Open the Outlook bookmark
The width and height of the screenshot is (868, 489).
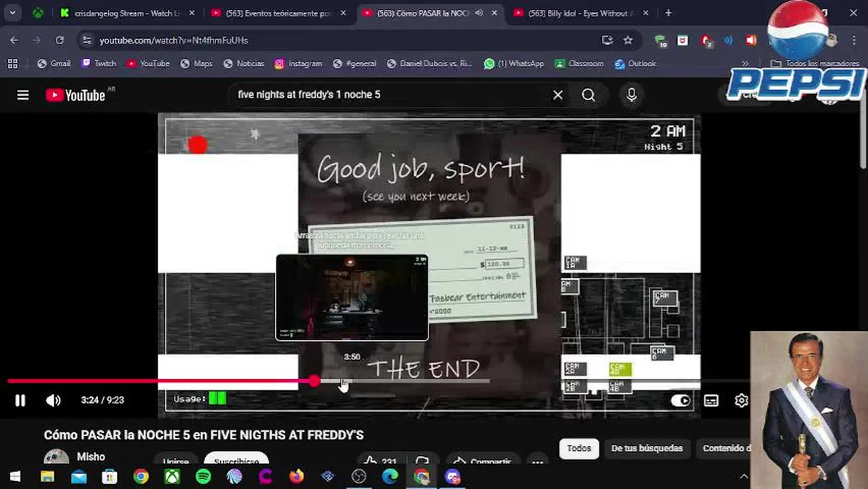point(635,63)
